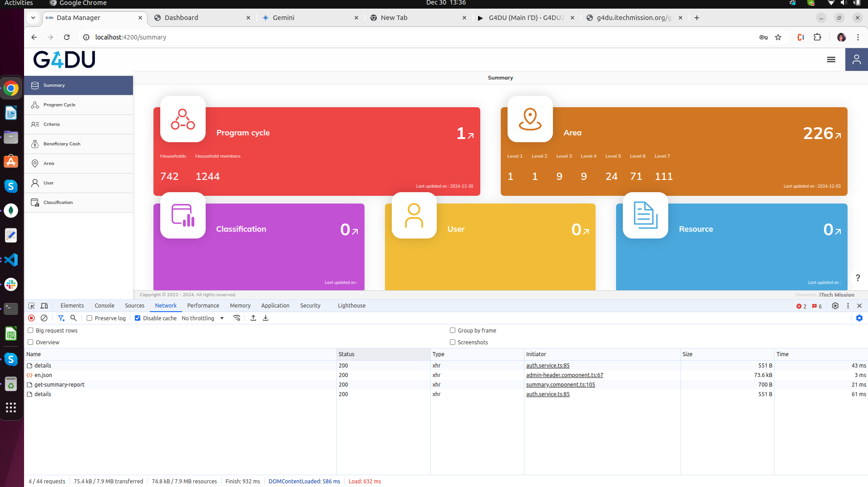Screen dimensions: 868x487
Task: Uncheck the Disable cache checkbox
Action: [138, 318]
